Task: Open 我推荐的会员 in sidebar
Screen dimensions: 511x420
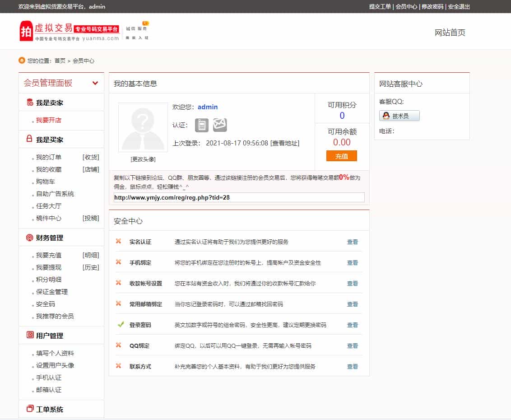Action: [55, 316]
